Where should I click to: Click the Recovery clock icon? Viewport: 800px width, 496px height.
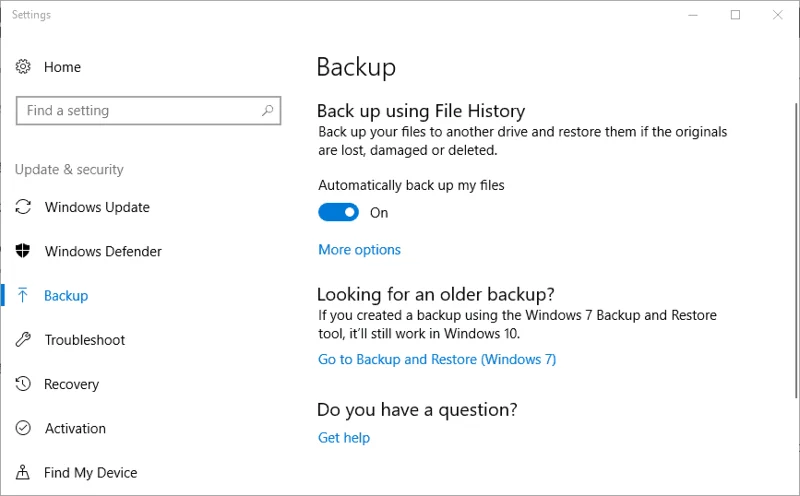(x=23, y=384)
